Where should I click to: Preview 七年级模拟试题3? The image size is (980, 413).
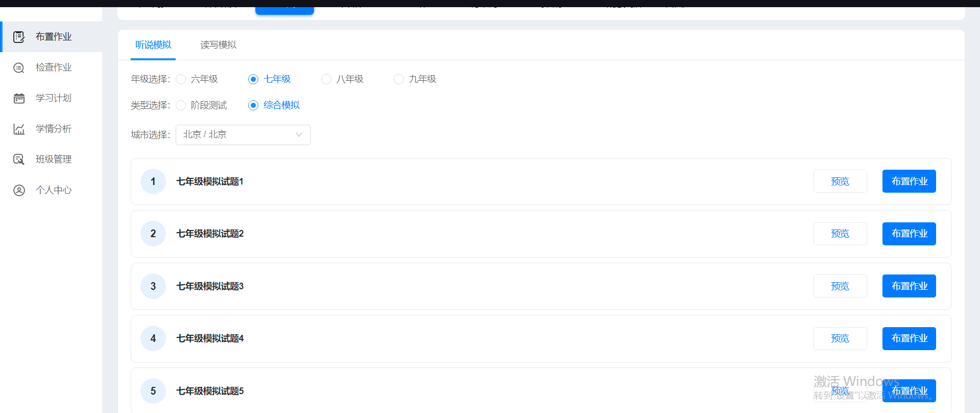pyautogui.click(x=840, y=286)
